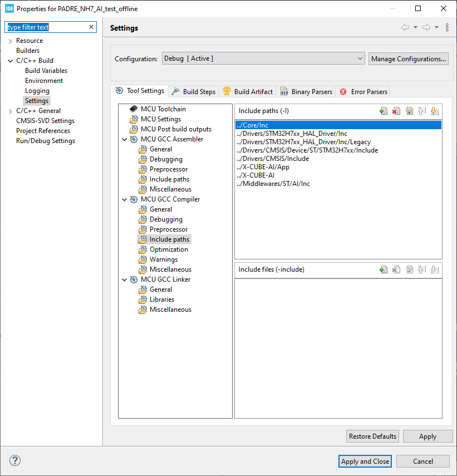Image resolution: width=457 pixels, height=476 pixels.
Task: Open Run/Debug Settings page
Action: click(46, 140)
